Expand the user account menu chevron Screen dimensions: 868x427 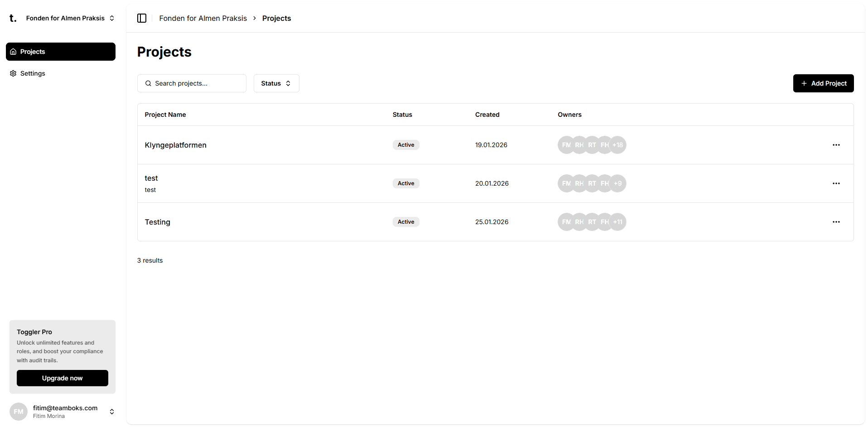112,412
